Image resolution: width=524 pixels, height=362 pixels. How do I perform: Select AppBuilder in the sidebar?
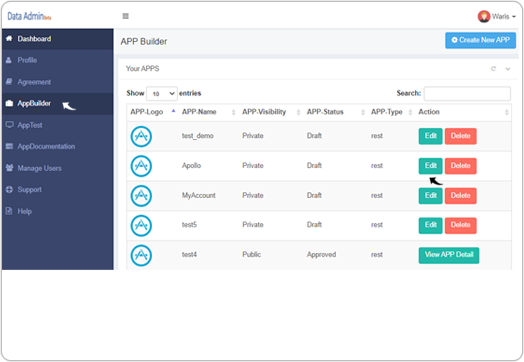click(57, 104)
